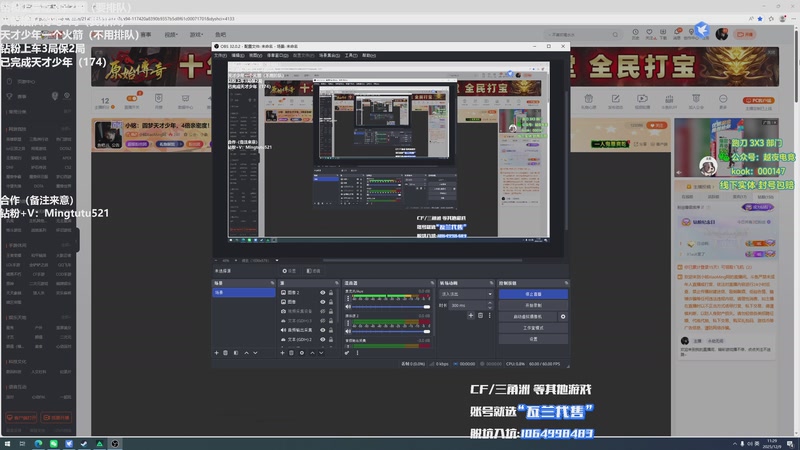The height and width of the screenshot is (450, 800).
Task: Adjust first mixer channel volume slider
Action: (x=391, y=307)
